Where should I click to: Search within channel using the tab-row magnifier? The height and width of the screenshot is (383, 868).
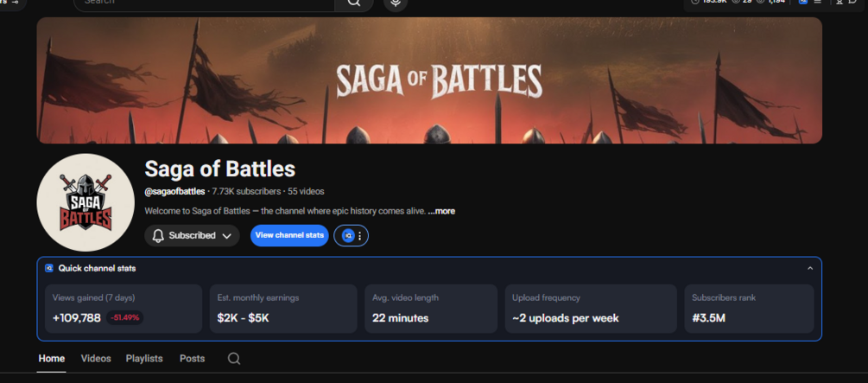[234, 359]
